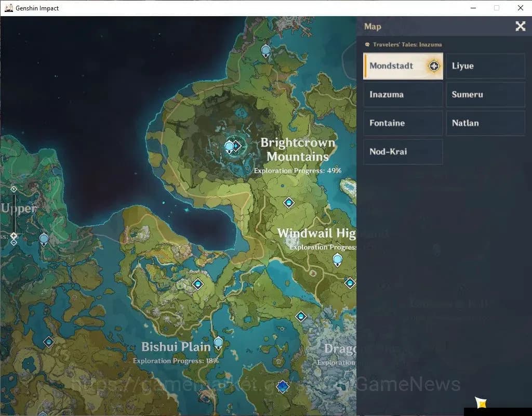Zoom out with map zoom minus button
532x416 pixels.
click(x=14, y=242)
